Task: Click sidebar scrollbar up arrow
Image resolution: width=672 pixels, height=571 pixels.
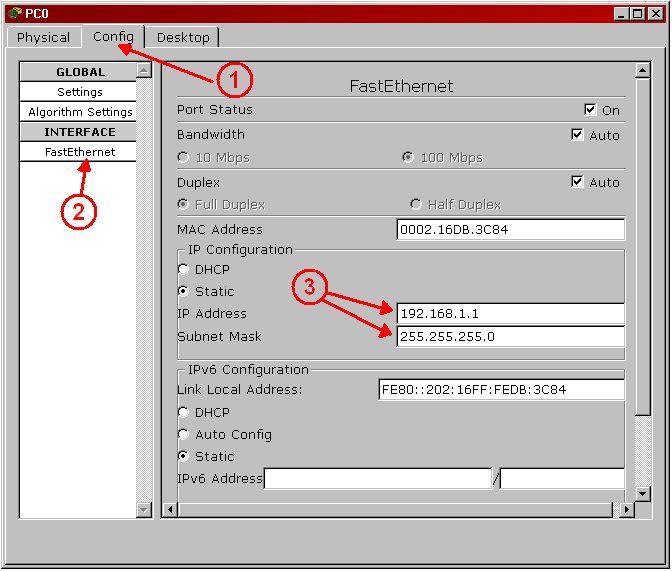Action: [144, 70]
